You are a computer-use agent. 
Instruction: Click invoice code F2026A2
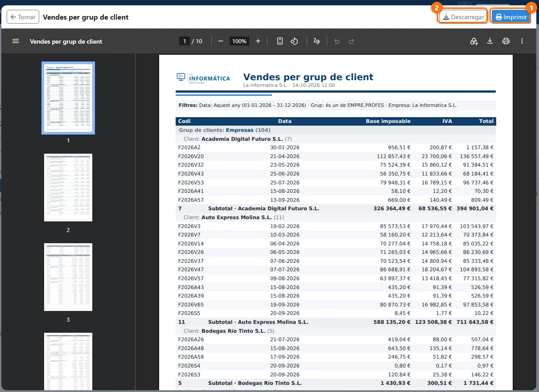[x=189, y=147]
